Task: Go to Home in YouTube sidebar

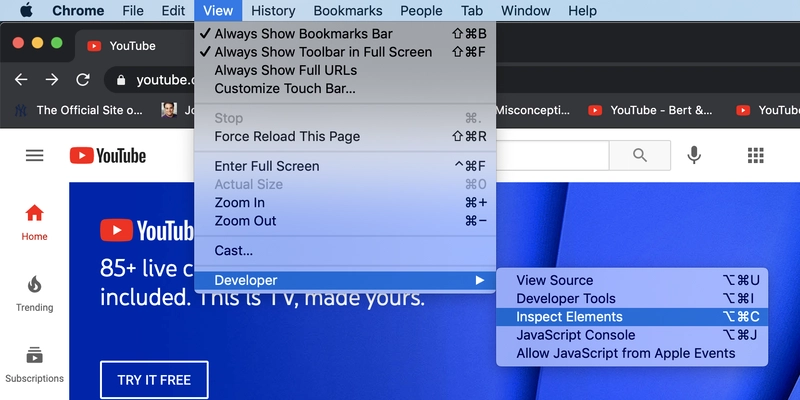Action: (34, 222)
